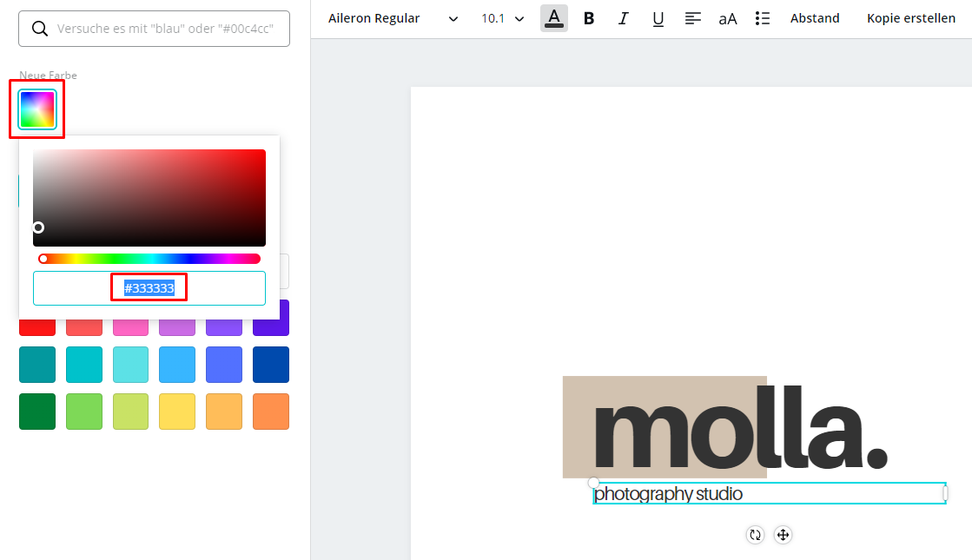
Task: Select the light cyan color swatch
Action: [x=131, y=365]
